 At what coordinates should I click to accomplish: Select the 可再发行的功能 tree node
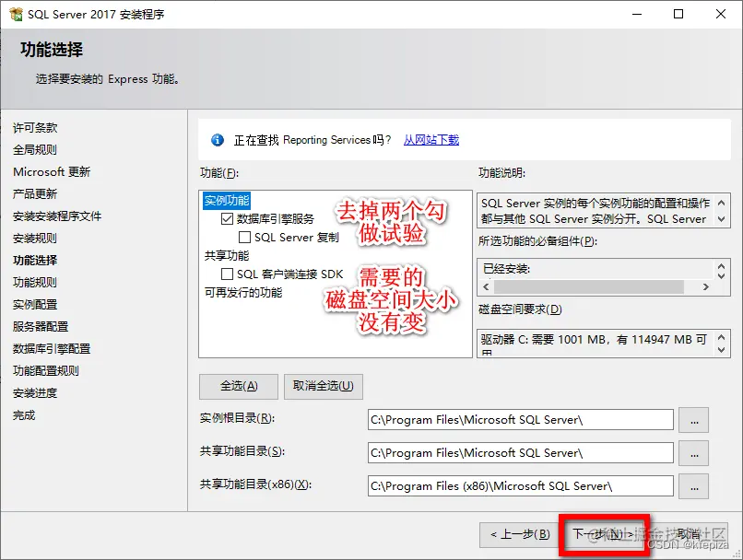pyautogui.click(x=243, y=293)
